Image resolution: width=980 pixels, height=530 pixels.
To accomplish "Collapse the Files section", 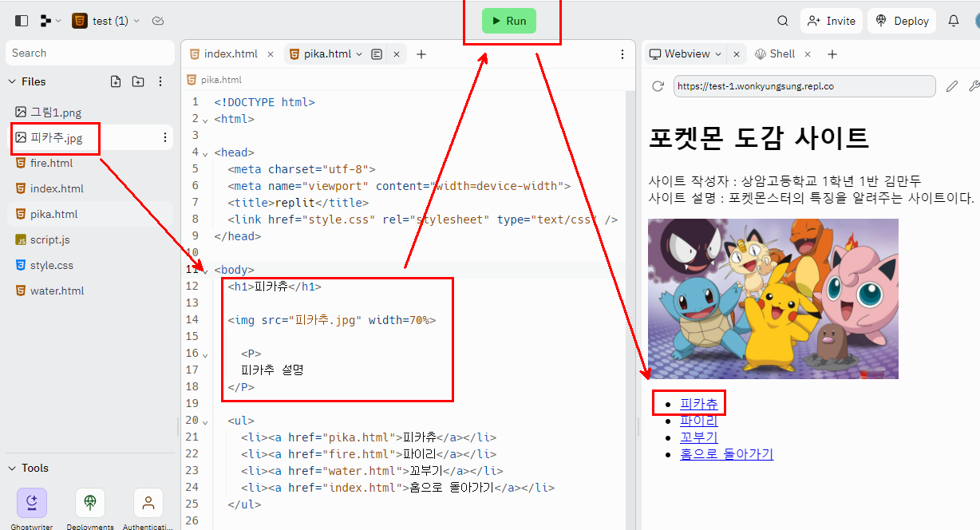I will [12, 81].
